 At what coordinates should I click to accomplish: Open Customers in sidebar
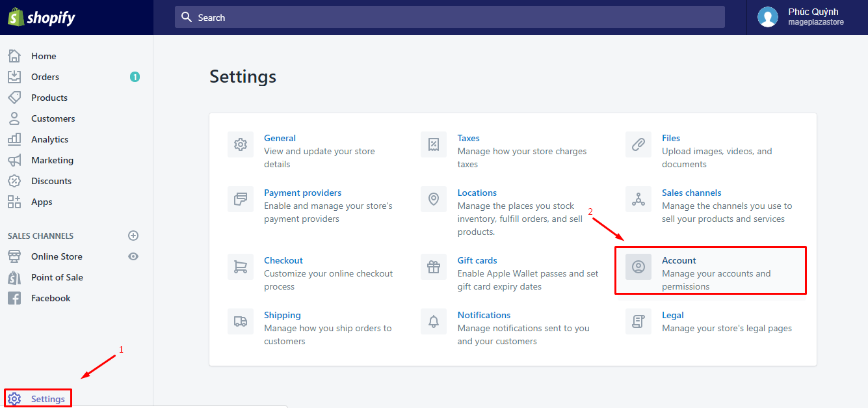pyautogui.click(x=53, y=118)
